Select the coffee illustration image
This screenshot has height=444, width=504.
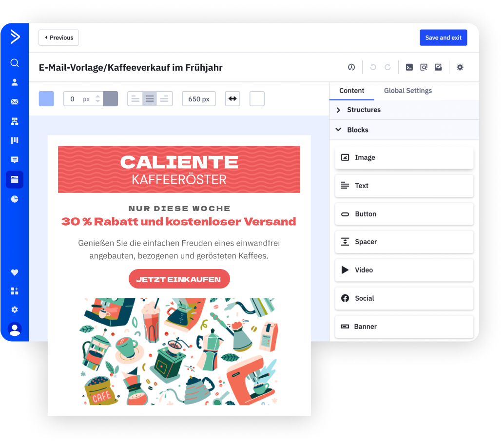[x=179, y=351]
